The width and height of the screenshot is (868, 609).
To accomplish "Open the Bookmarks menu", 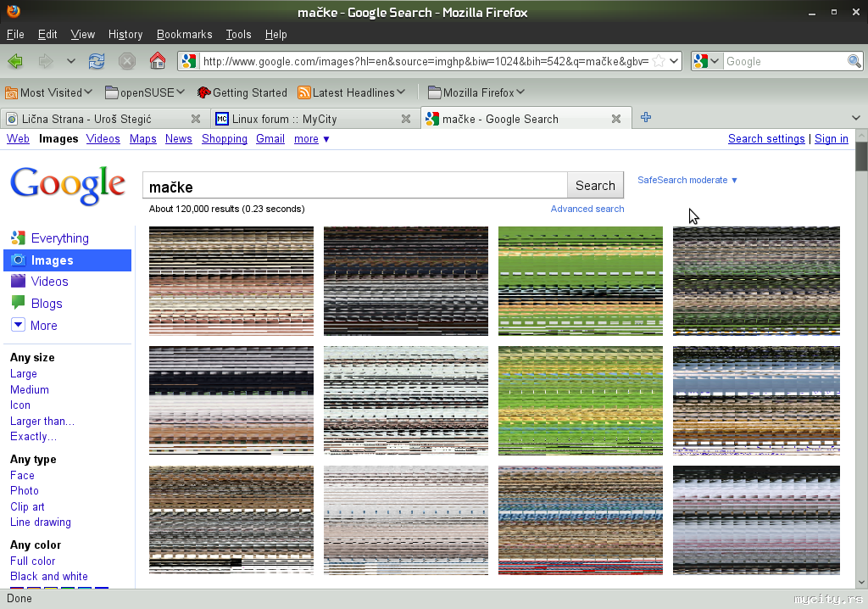I will [184, 35].
